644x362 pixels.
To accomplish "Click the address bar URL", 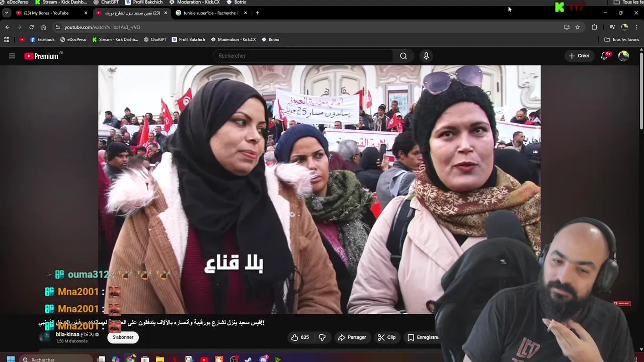I will click(102, 27).
